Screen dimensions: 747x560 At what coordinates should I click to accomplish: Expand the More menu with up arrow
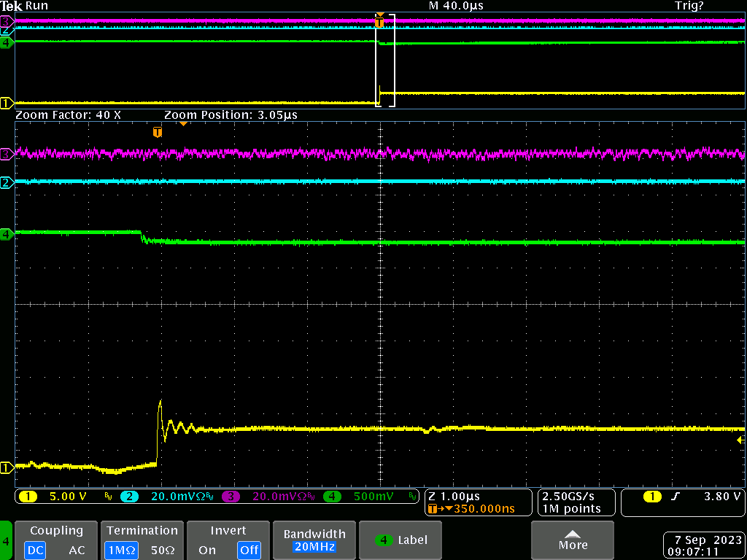[573, 540]
